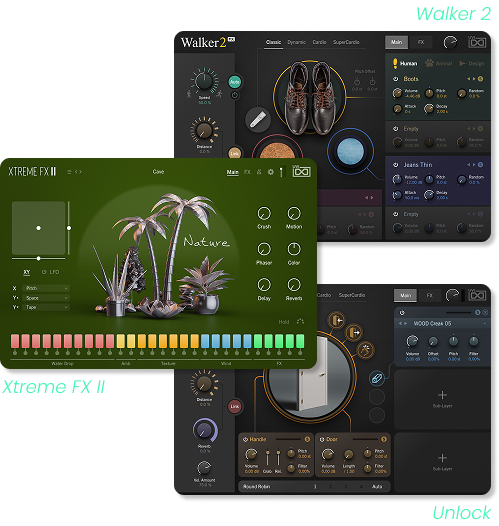This screenshot has width=499, height=526.
Task: Toggle the Link button in Unlock
Action: [x=234, y=406]
